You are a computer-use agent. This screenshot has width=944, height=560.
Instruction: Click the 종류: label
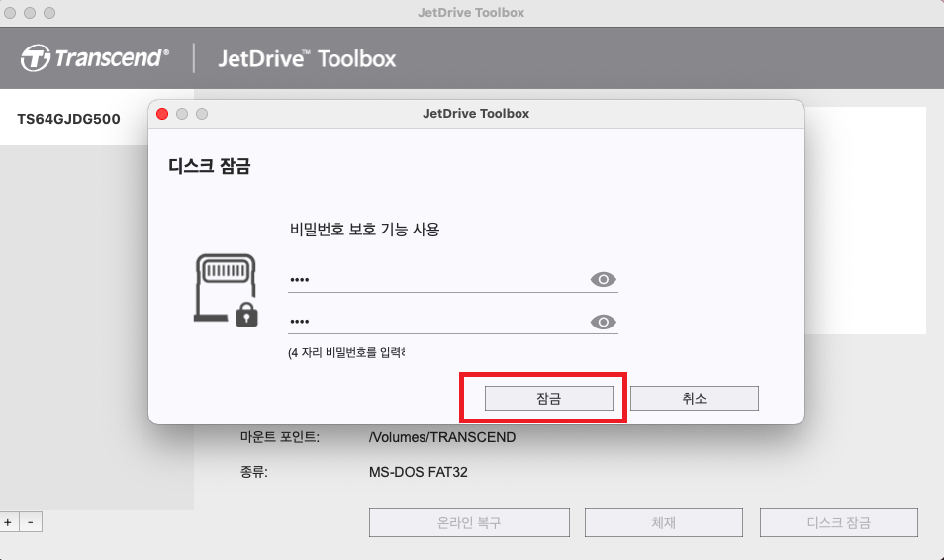[x=254, y=472]
